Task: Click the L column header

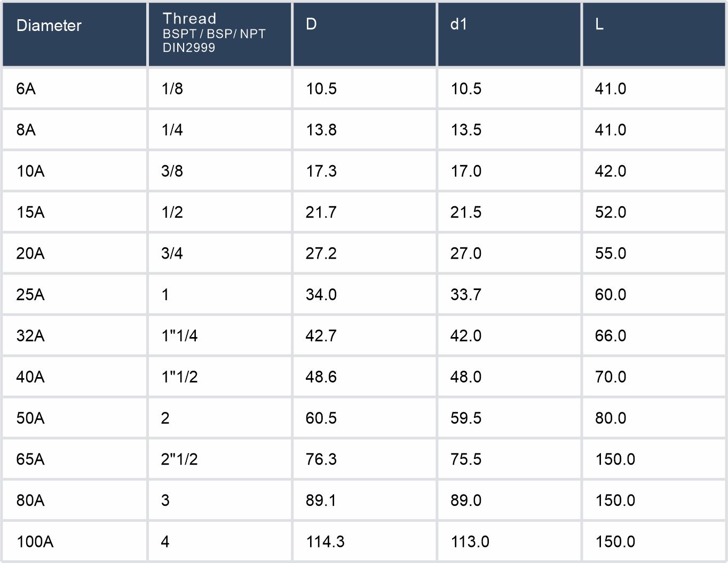Action: tap(599, 25)
